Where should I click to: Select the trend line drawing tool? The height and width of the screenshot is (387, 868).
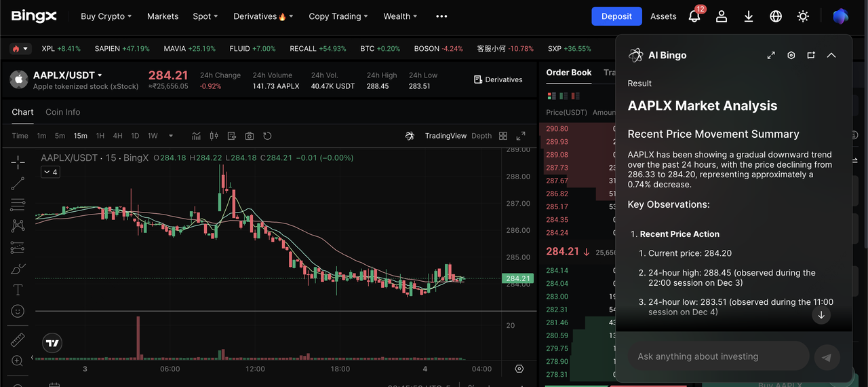click(x=18, y=183)
